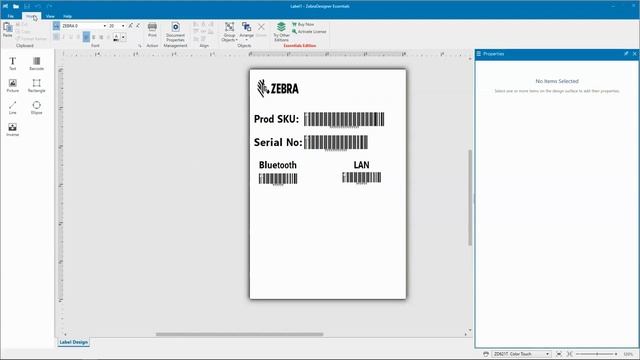Toggle left text alignment in Font group

[86, 37]
